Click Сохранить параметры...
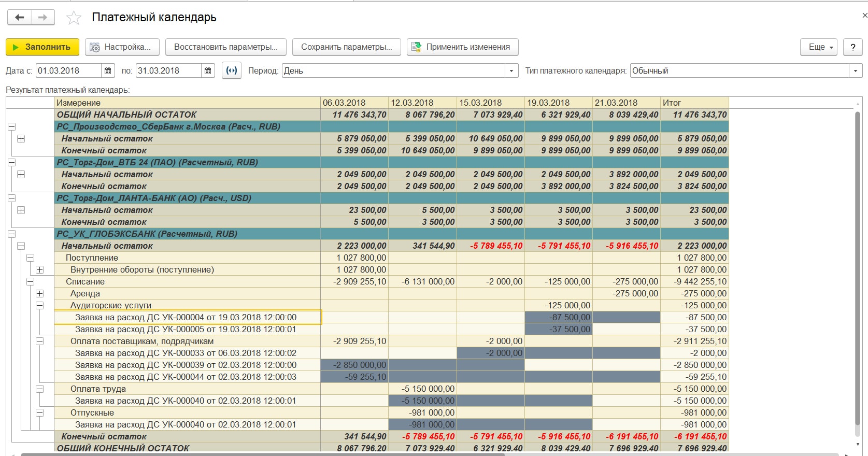The width and height of the screenshot is (868, 456). click(346, 47)
